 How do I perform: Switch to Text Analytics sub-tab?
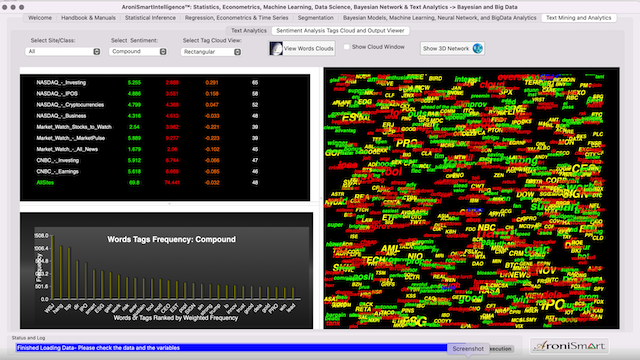[x=249, y=31]
